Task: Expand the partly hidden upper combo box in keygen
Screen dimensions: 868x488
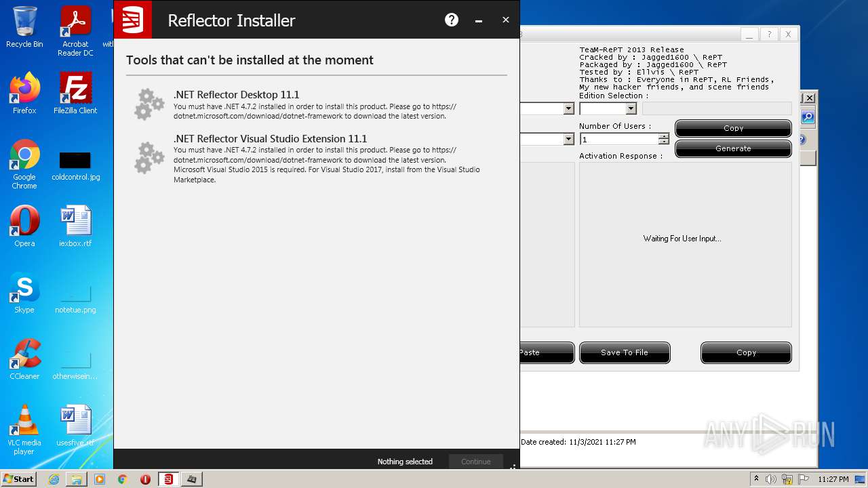Action: [569, 108]
